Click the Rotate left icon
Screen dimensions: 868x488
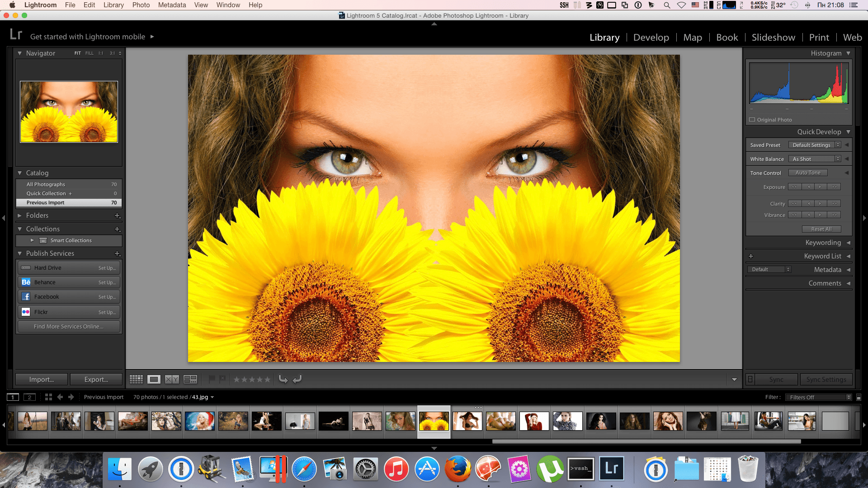coord(284,379)
